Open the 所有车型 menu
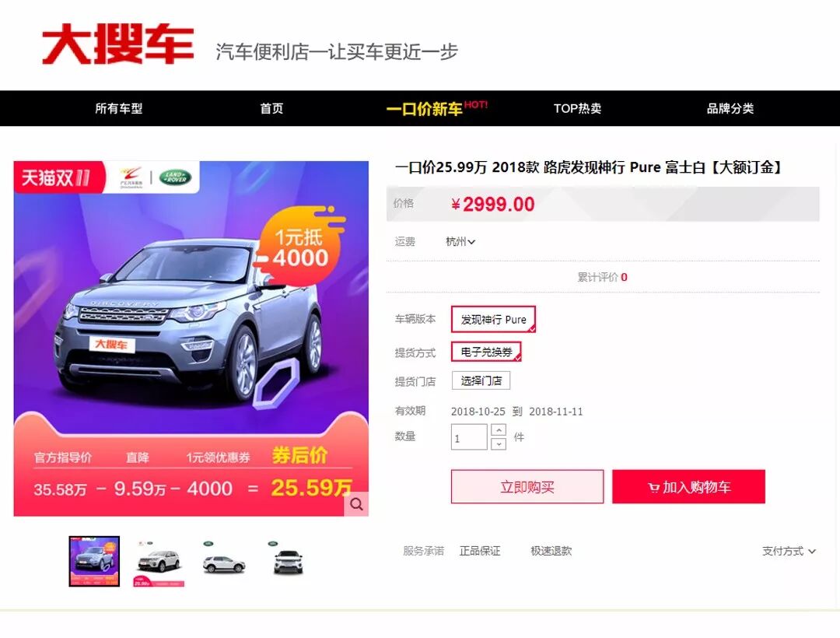The width and height of the screenshot is (840, 638). pos(119,109)
